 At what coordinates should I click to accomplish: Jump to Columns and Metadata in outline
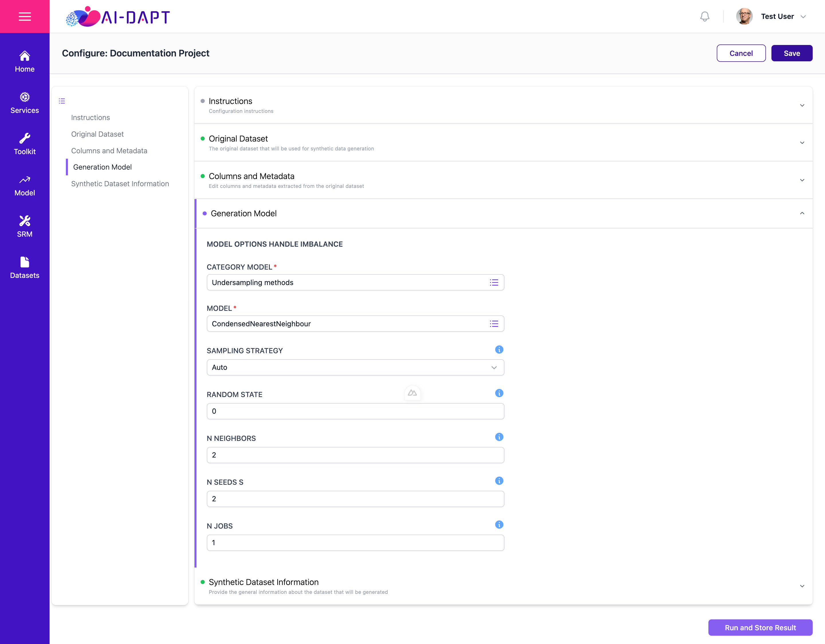point(109,151)
